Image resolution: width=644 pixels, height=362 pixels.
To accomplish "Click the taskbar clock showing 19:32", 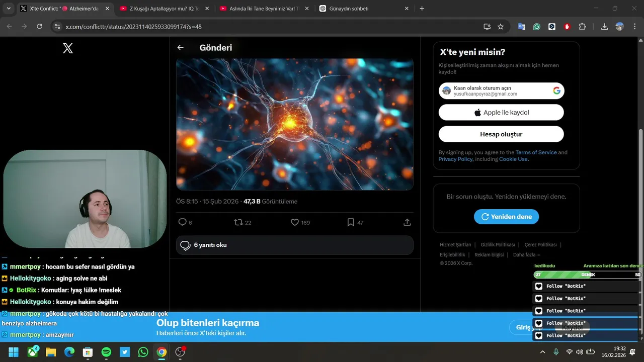I will pos(613,352).
